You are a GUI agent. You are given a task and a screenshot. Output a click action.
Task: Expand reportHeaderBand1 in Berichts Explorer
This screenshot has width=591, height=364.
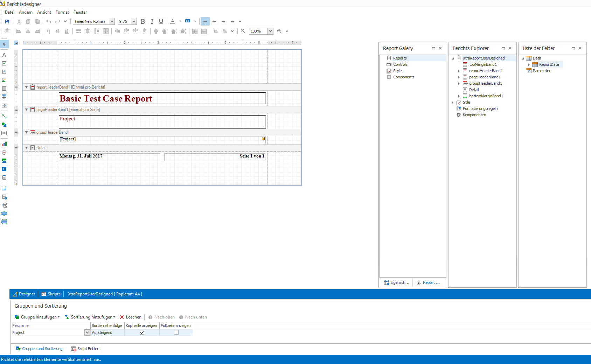click(459, 71)
